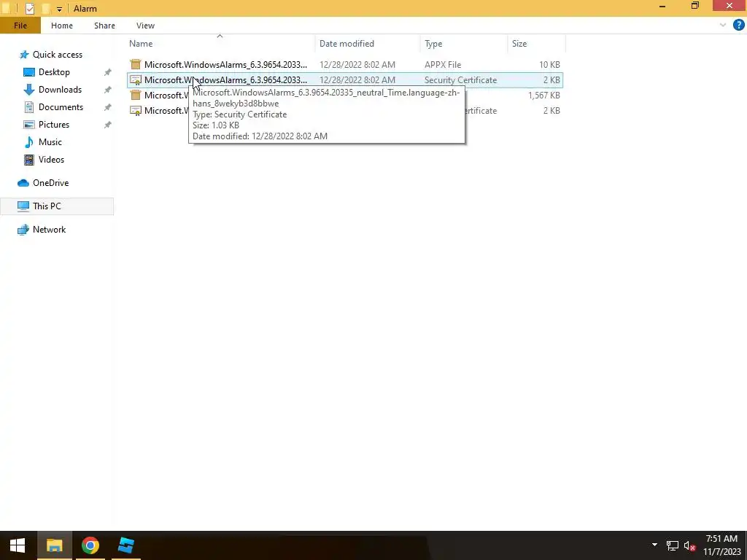Select This PC in navigation pane
The width and height of the screenshot is (747, 560).
(57, 206)
